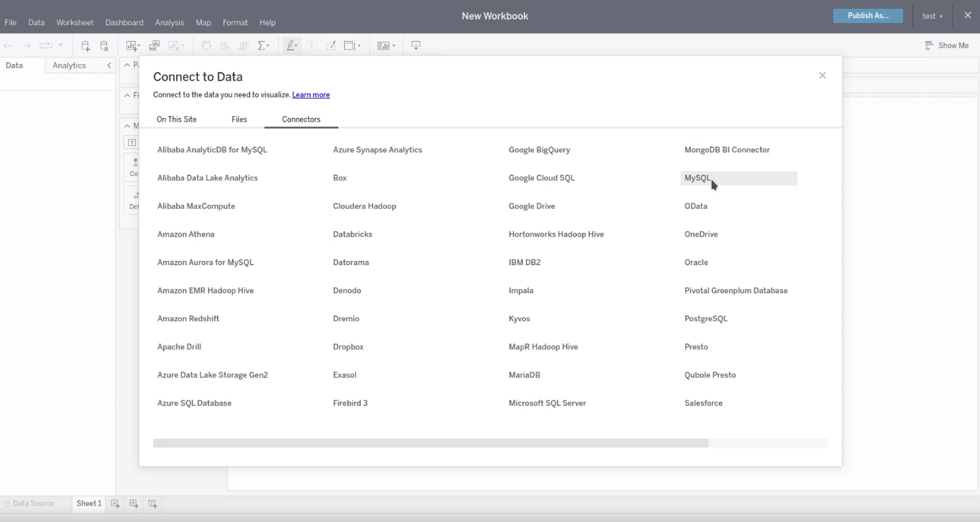
Task: Switch to the Files tab
Action: coord(239,119)
